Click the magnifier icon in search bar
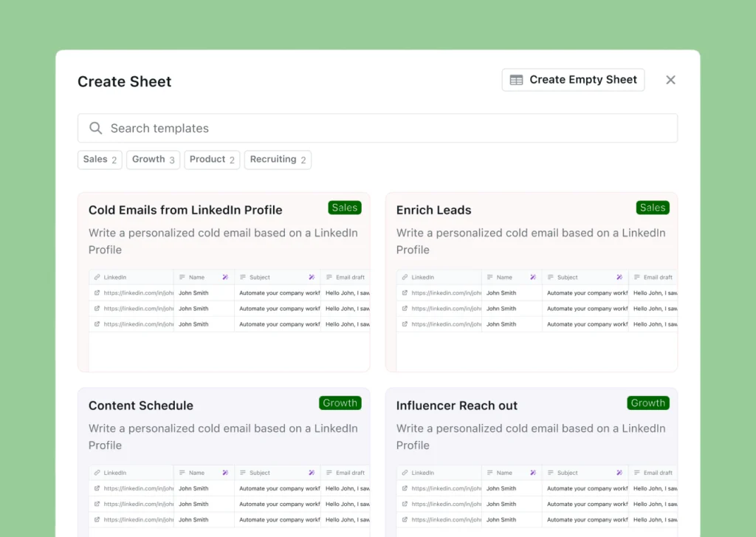Screen dimensions: 756x537 (95, 129)
